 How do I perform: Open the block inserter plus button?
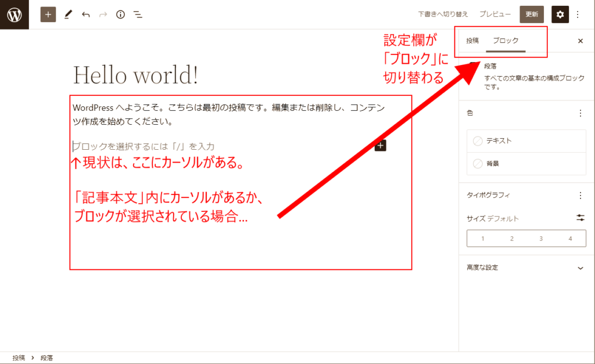48,15
